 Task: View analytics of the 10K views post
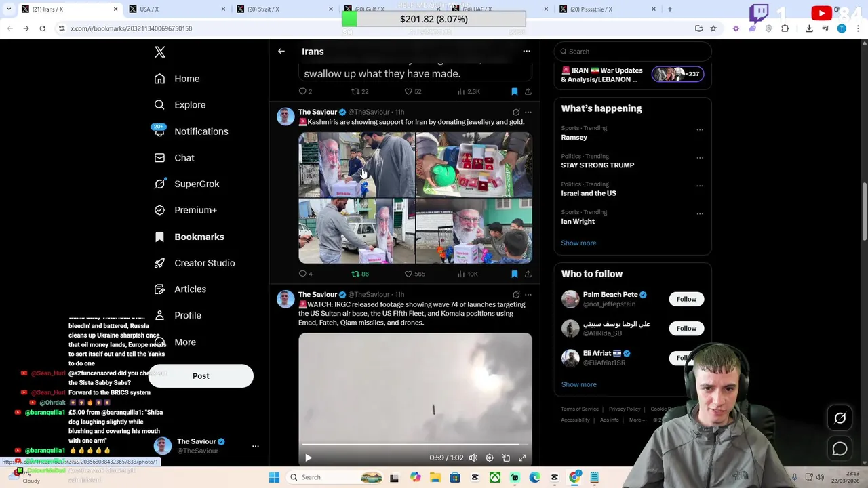click(468, 274)
